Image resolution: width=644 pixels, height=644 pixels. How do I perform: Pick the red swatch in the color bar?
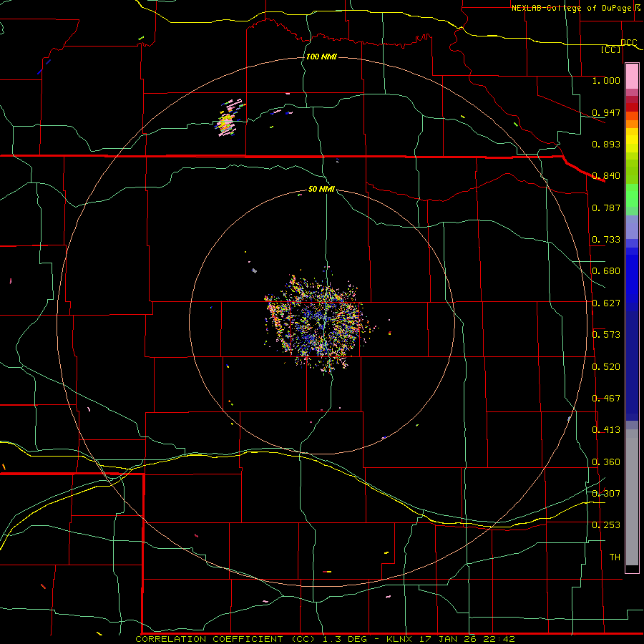(x=632, y=107)
